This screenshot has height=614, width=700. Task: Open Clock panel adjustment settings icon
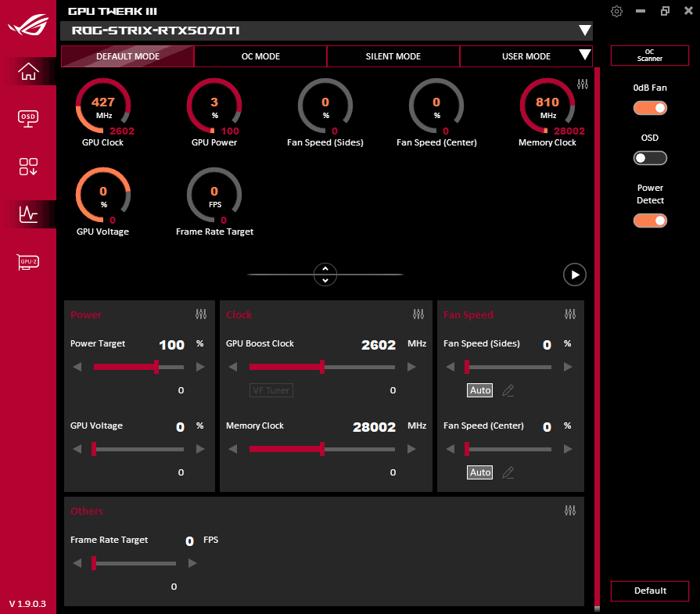click(x=418, y=314)
